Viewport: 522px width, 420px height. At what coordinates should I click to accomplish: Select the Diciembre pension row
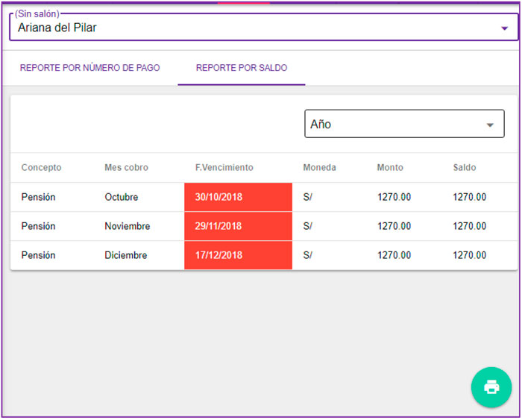coord(125,255)
